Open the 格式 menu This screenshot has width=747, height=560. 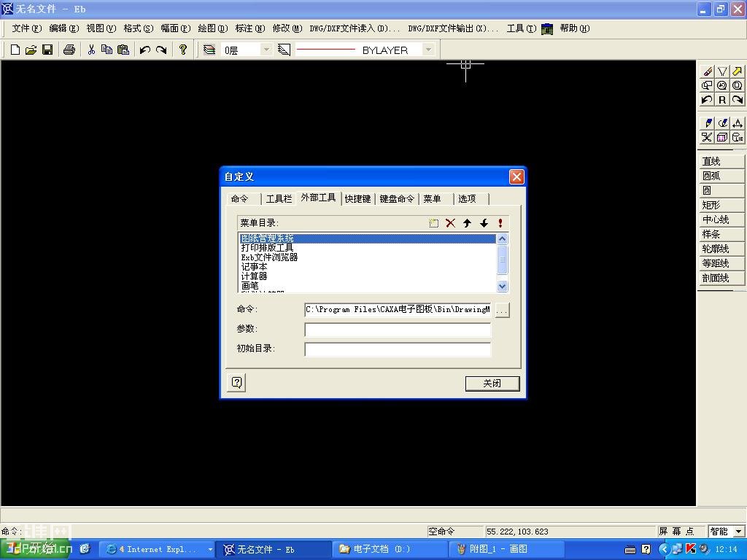pos(138,28)
